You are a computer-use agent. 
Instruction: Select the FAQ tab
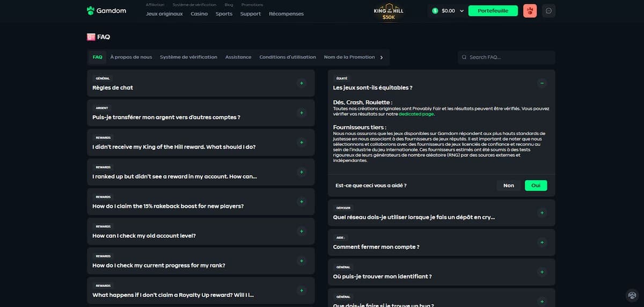97,57
